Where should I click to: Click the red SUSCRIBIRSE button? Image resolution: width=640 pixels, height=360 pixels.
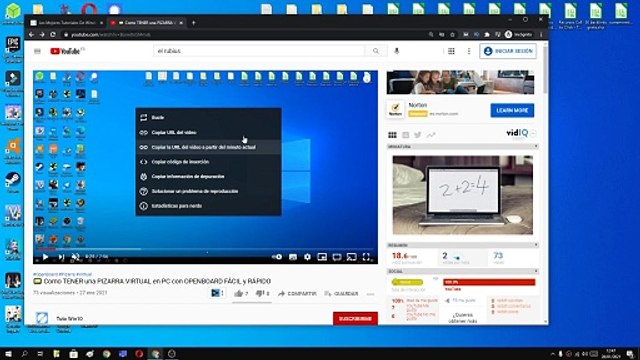pos(355,318)
